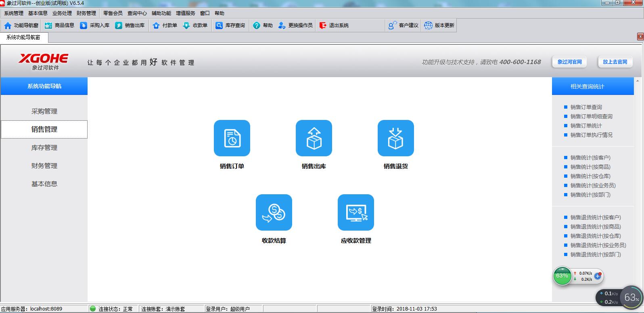Open the 零售会员 menu
This screenshot has height=313, width=644.
coord(113,13)
